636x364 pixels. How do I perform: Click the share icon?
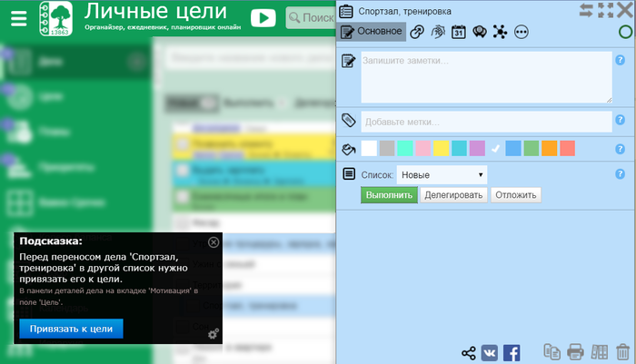(x=469, y=353)
